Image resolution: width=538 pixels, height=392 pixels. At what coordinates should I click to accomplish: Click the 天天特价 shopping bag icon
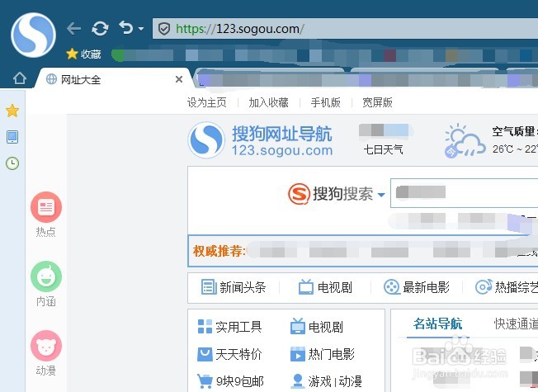click(205, 354)
